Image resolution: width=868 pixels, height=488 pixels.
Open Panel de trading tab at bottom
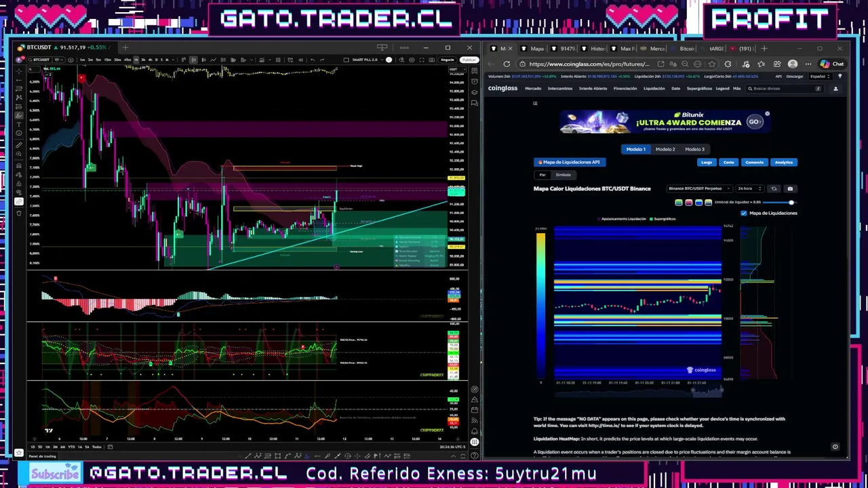click(x=42, y=456)
